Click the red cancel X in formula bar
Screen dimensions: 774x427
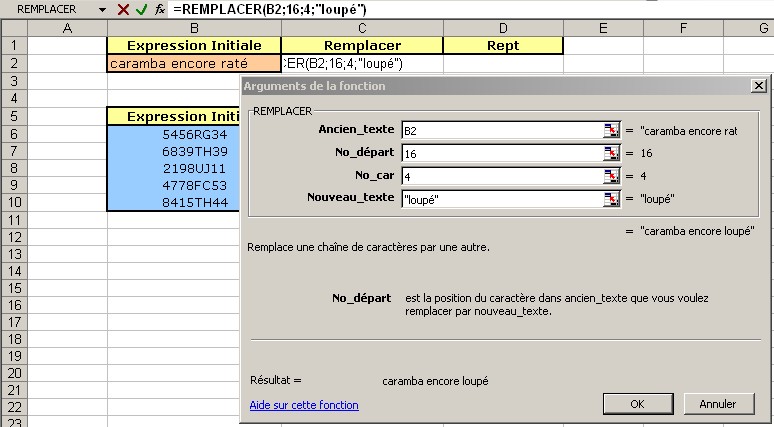point(123,9)
